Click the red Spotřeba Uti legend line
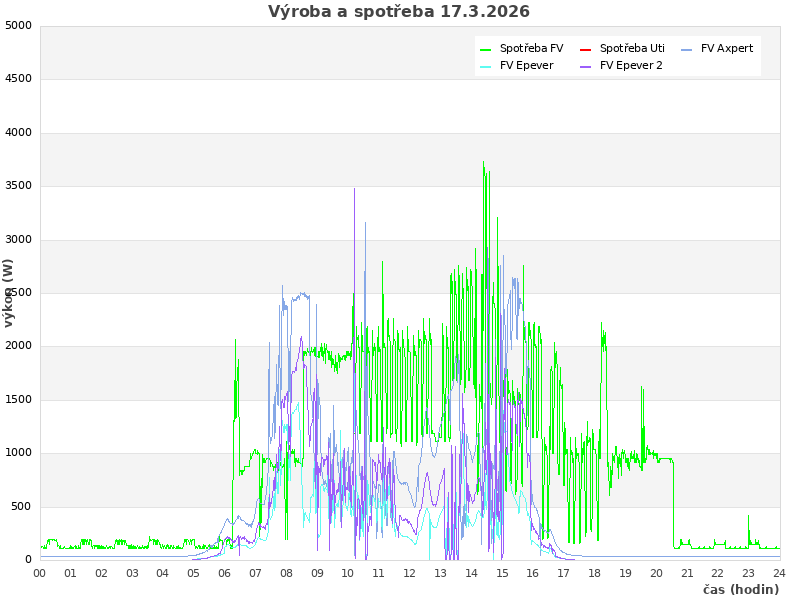800x600 pixels. click(x=586, y=49)
